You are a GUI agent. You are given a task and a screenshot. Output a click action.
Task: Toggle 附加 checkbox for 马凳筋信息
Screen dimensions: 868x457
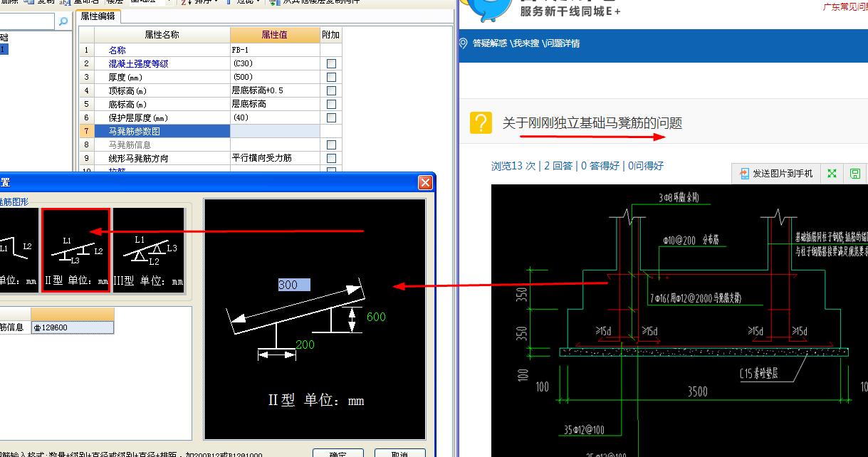pos(331,145)
